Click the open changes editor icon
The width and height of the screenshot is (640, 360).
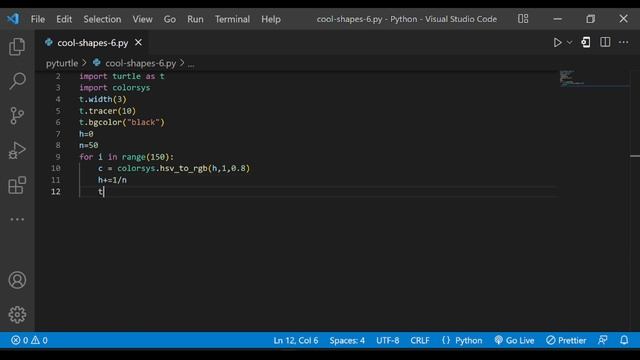point(586,42)
